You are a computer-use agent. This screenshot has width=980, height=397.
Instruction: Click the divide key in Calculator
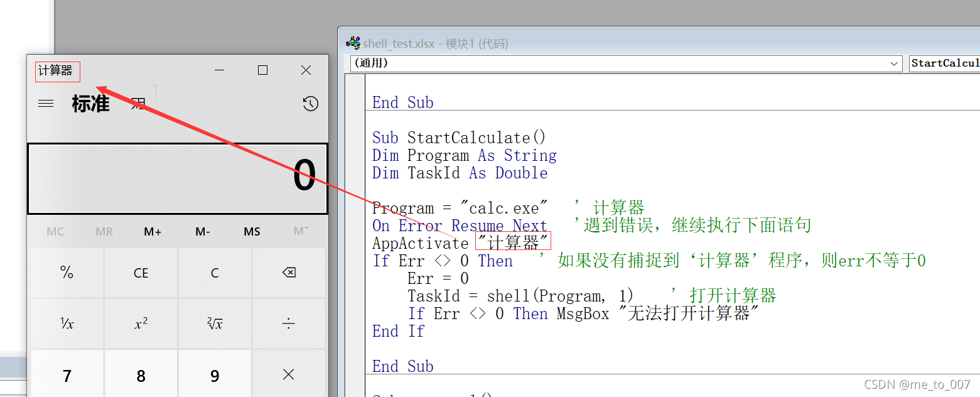coord(289,324)
